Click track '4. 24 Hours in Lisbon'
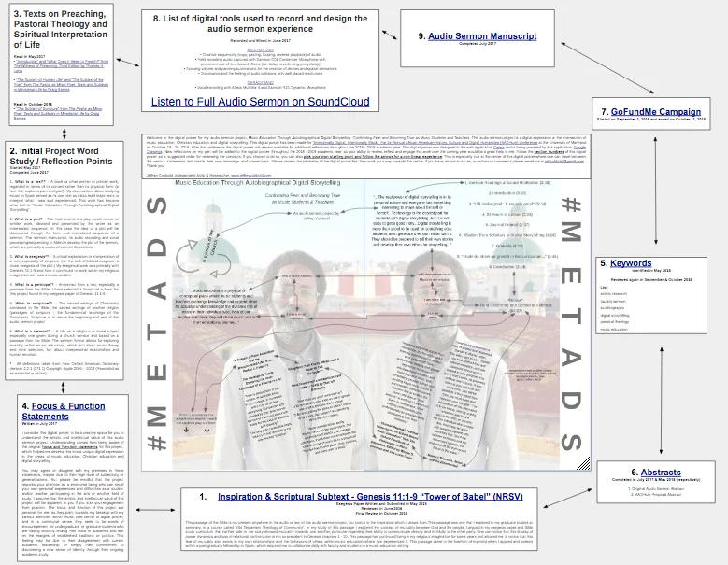Image resolution: width=728 pixels, height=565 pixels. tap(507, 214)
